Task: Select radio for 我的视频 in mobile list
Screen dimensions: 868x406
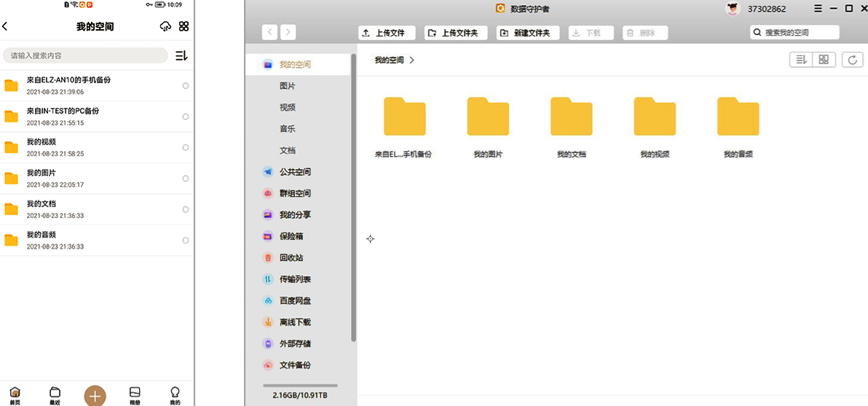Action: pyautogui.click(x=186, y=147)
